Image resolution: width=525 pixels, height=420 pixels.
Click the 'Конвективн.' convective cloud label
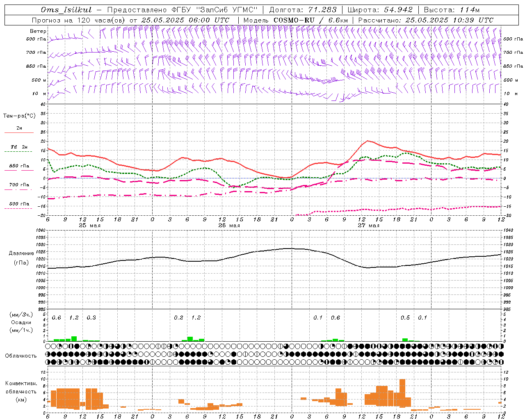[x=21, y=383]
